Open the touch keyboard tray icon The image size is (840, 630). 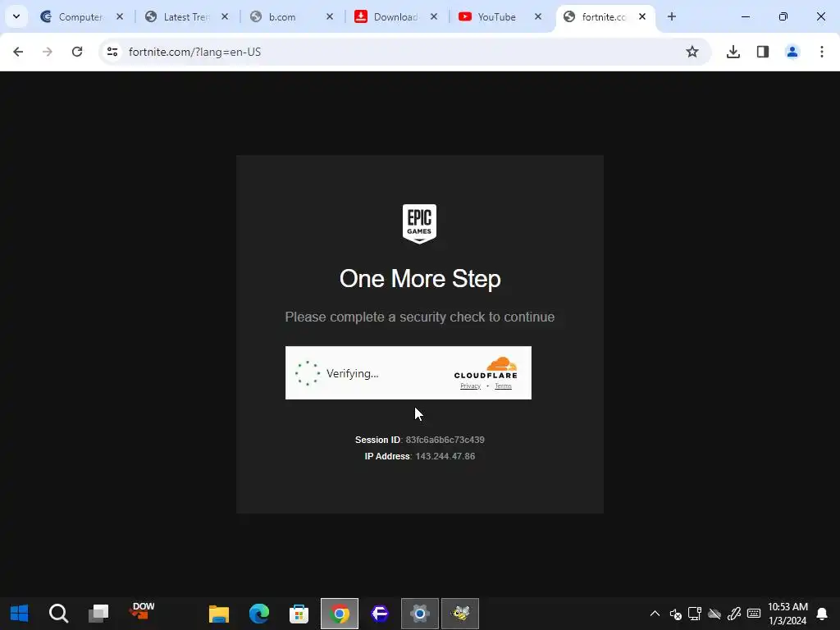[x=754, y=614]
